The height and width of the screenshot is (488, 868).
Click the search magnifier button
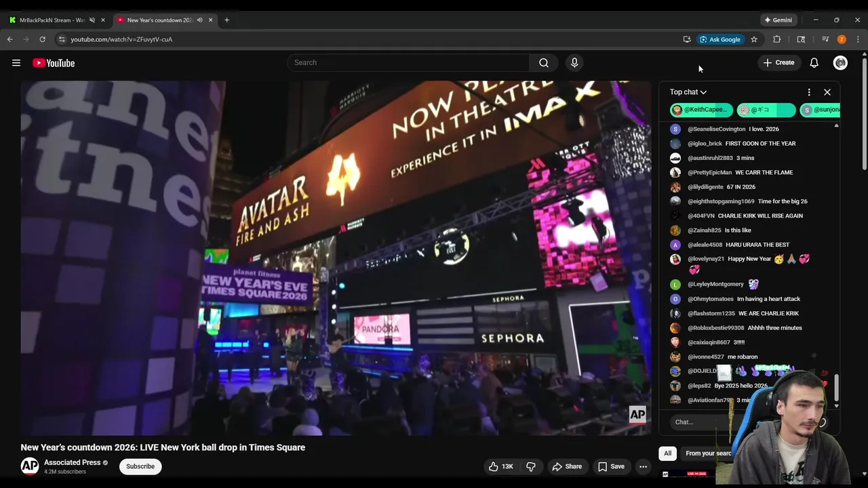(x=544, y=63)
